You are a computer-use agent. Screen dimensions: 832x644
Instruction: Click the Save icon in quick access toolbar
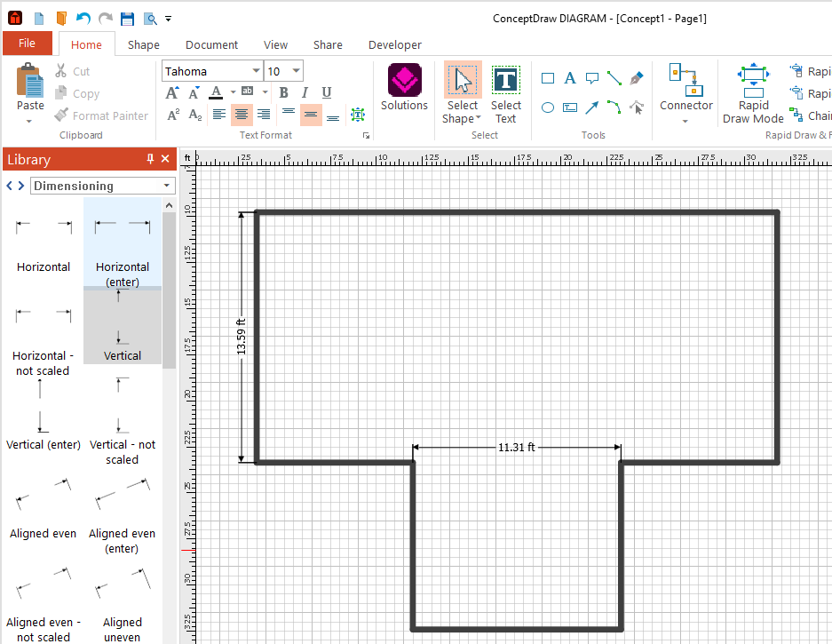click(x=127, y=18)
